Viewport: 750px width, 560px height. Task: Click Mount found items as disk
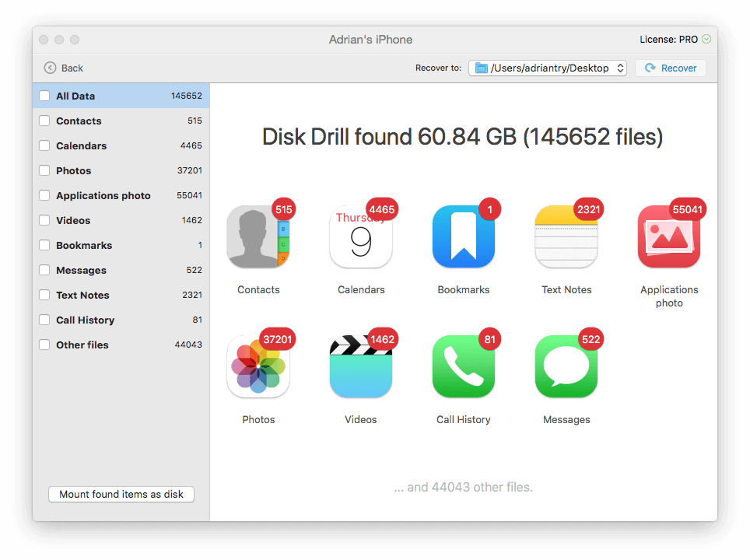[121, 494]
